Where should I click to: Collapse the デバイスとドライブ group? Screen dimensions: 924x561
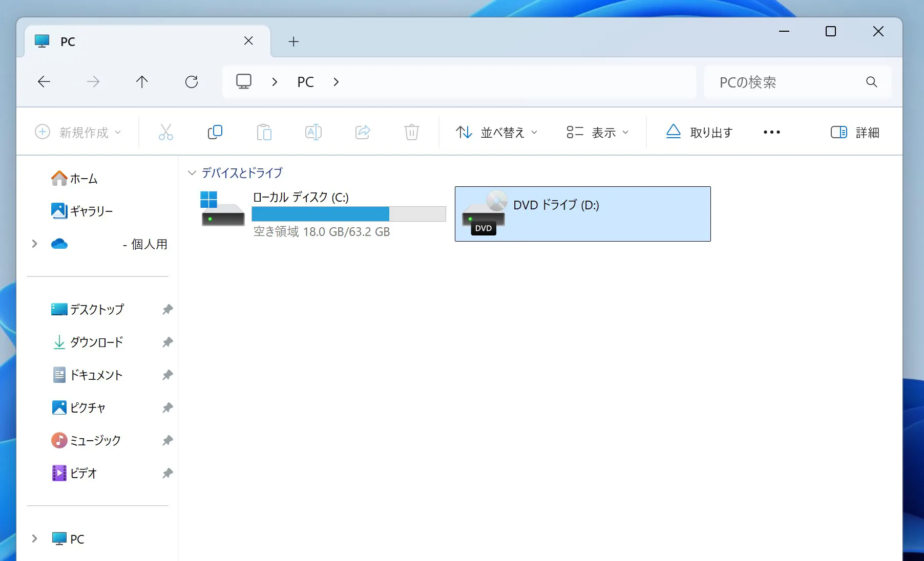(x=192, y=173)
